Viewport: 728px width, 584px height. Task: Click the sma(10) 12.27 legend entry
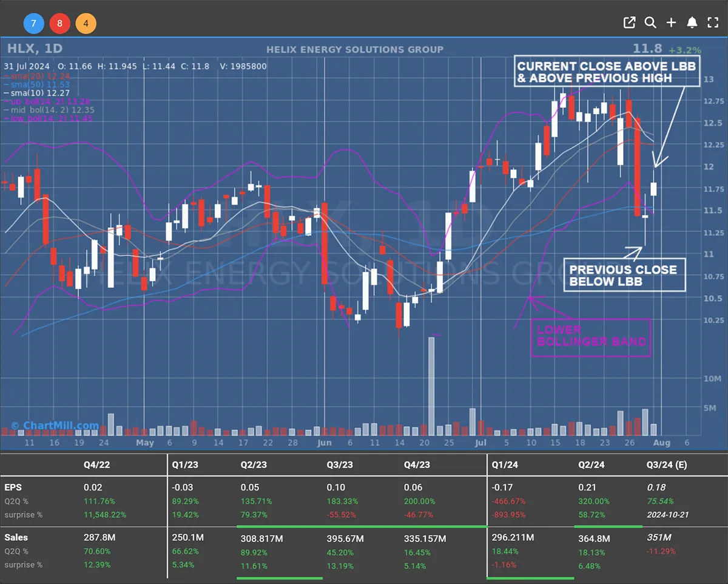click(36, 93)
